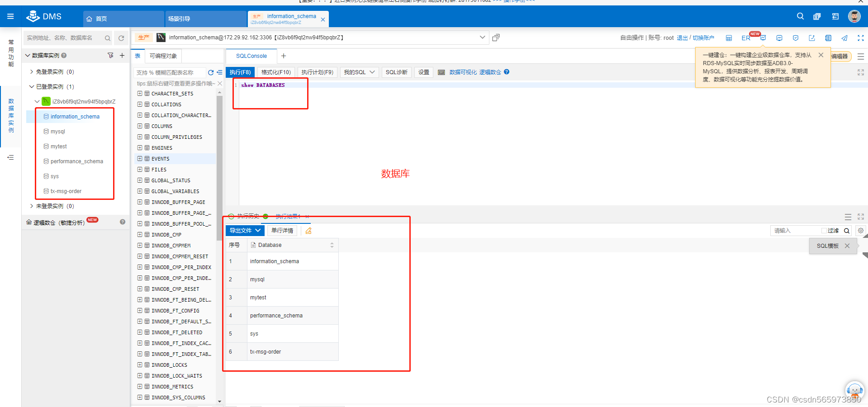Click the workbench icon next to the header search

(x=817, y=17)
